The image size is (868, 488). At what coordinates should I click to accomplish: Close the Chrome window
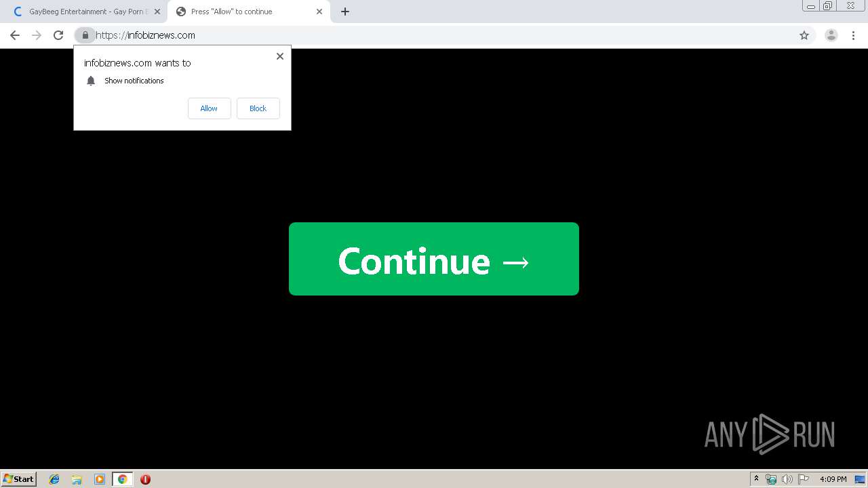(x=850, y=6)
